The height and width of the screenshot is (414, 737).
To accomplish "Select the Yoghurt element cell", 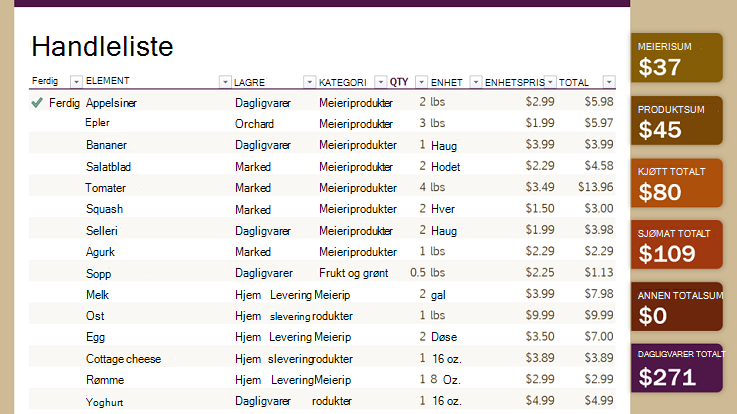I will [104, 402].
